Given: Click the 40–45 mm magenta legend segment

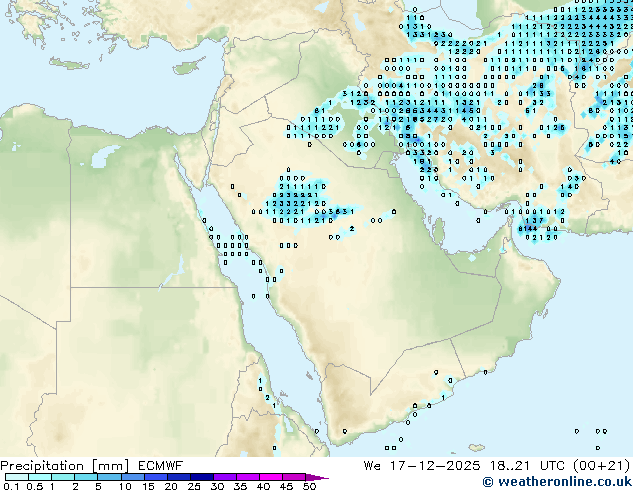Looking at the screenshot, I should (x=271, y=477).
